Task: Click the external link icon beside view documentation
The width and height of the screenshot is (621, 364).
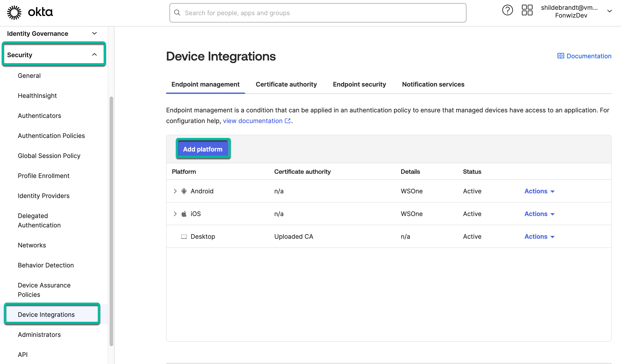Action: (288, 121)
